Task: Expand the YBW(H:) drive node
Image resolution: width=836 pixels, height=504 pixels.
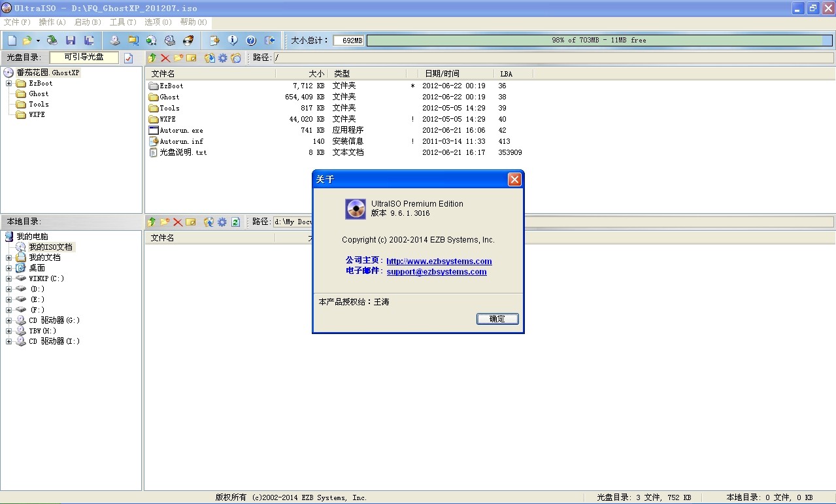Action: coord(8,331)
